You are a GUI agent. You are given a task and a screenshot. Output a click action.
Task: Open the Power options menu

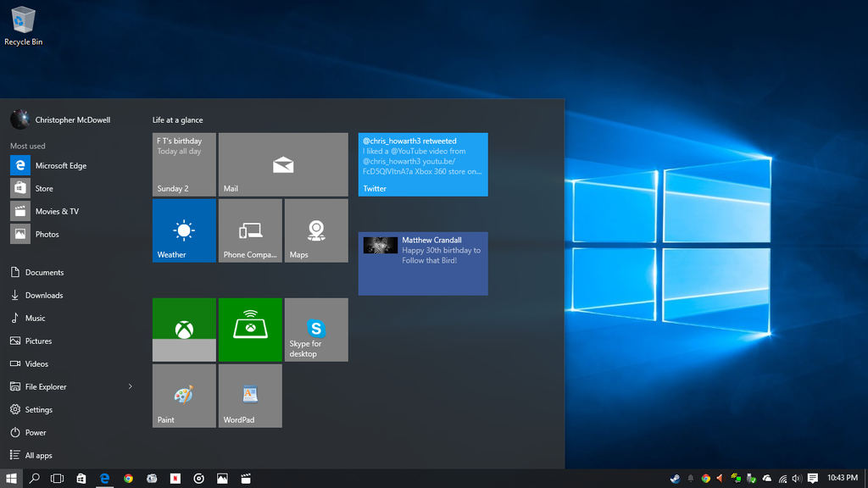click(35, 433)
